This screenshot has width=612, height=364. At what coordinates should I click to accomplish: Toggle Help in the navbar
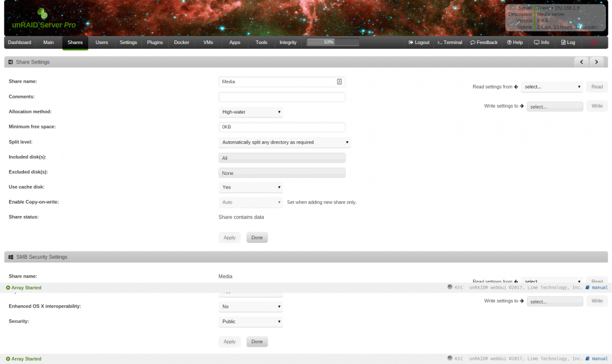515,42
